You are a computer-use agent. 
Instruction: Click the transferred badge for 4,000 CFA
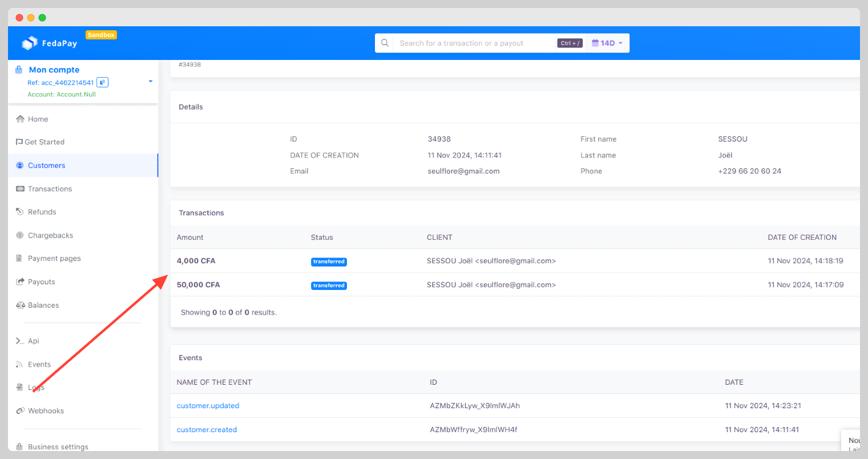coord(329,261)
